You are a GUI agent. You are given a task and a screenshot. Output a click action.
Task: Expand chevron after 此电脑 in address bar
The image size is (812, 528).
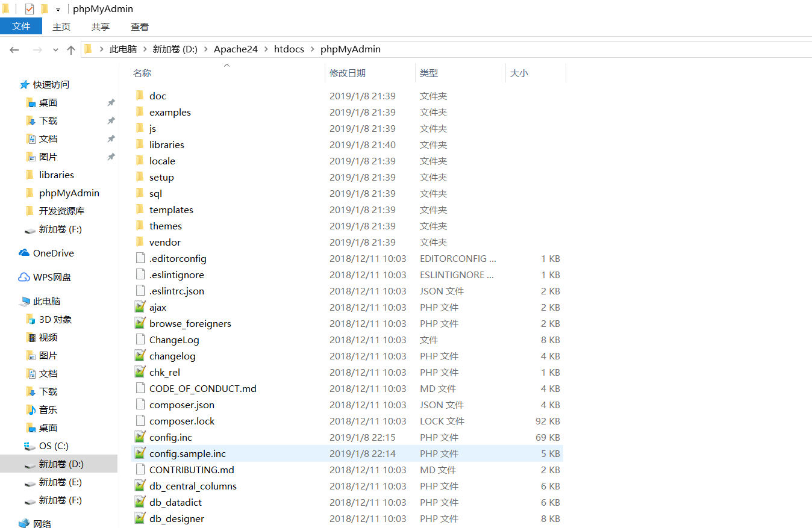[145, 49]
